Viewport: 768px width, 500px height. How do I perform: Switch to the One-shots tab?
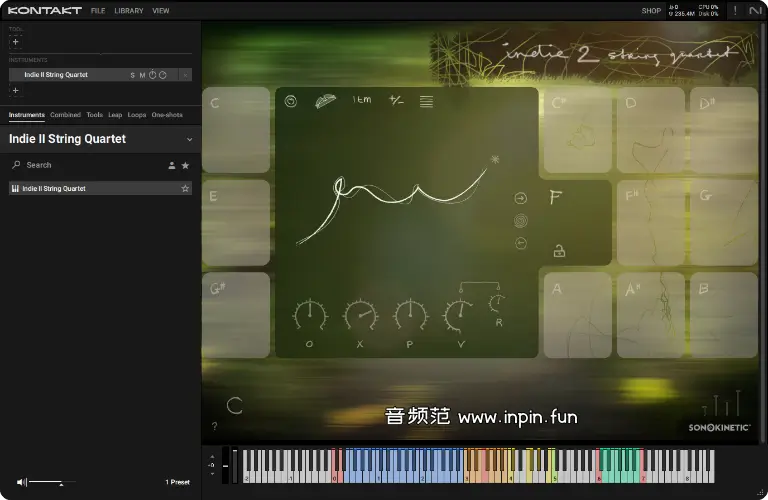coord(167,115)
